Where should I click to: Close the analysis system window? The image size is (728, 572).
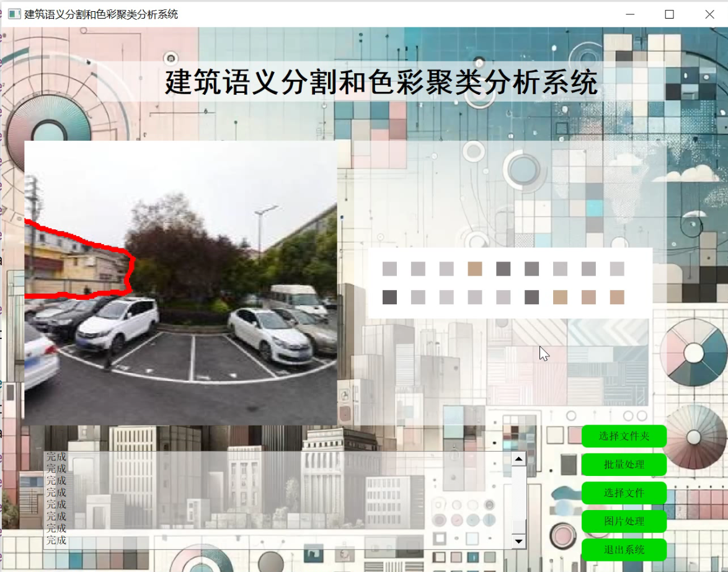click(709, 14)
